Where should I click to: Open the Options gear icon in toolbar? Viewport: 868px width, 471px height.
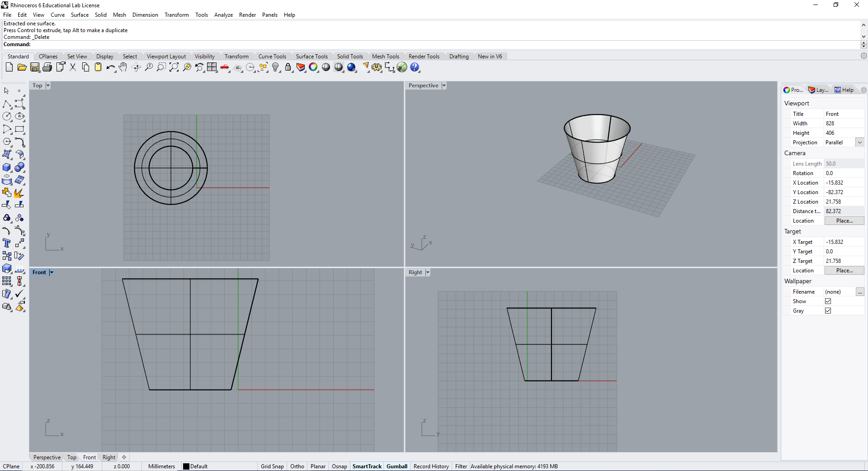377,67
